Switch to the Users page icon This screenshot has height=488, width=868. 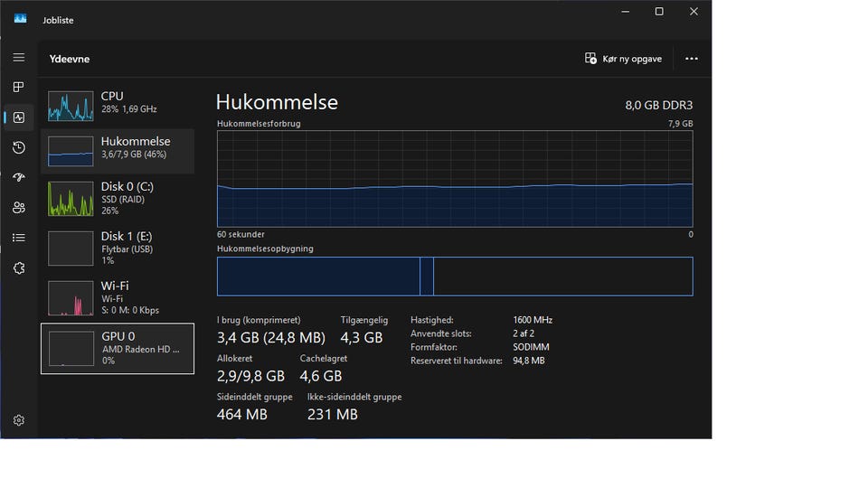(x=19, y=207)
